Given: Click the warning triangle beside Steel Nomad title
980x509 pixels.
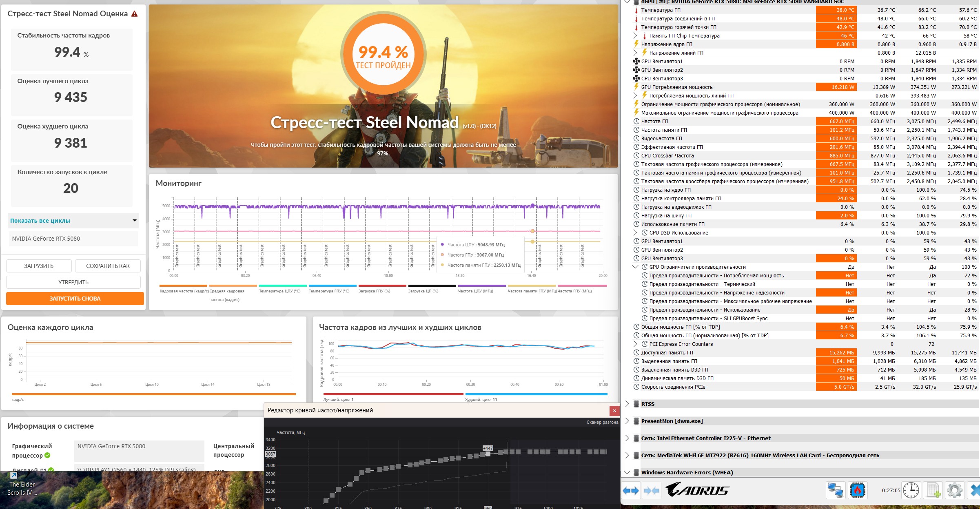Looking at the screenshot, I should click(134, 14).
